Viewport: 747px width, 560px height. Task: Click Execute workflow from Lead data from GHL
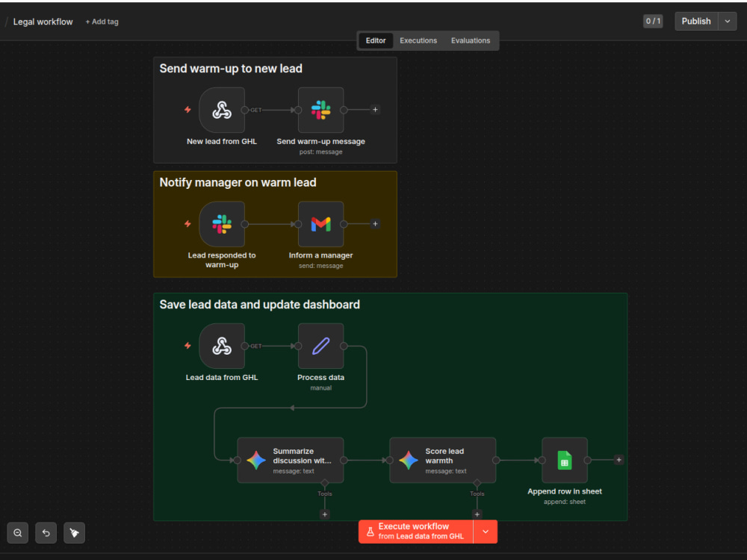416,532
